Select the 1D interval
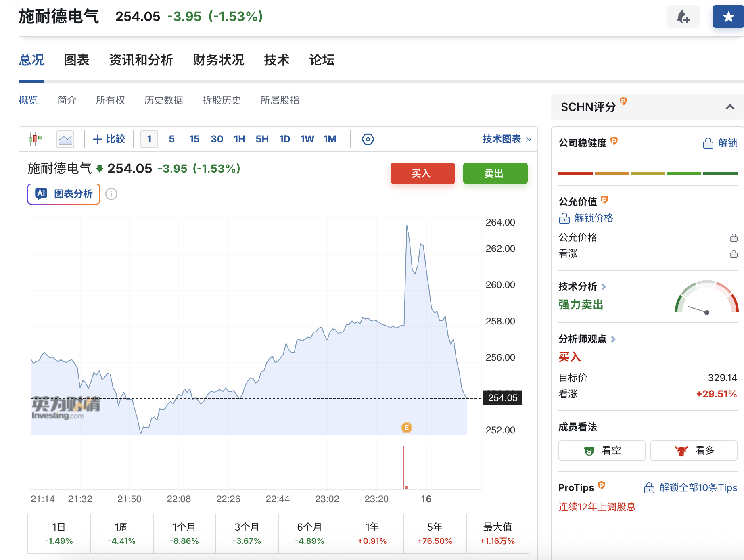 click(285, 139)
